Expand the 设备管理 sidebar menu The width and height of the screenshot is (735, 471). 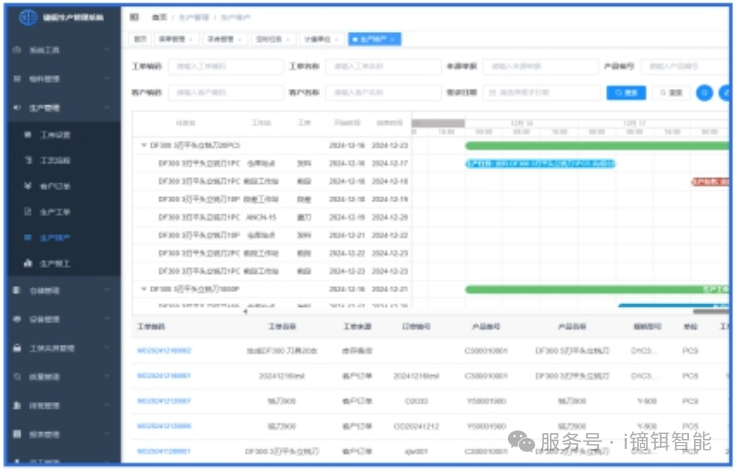pyautogui.click(x=107, y=320)
